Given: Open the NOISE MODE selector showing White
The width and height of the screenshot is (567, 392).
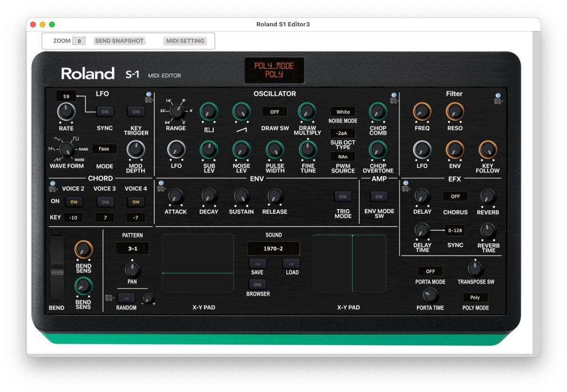Looking at the screenshot, I should click(x=343, y=111).
